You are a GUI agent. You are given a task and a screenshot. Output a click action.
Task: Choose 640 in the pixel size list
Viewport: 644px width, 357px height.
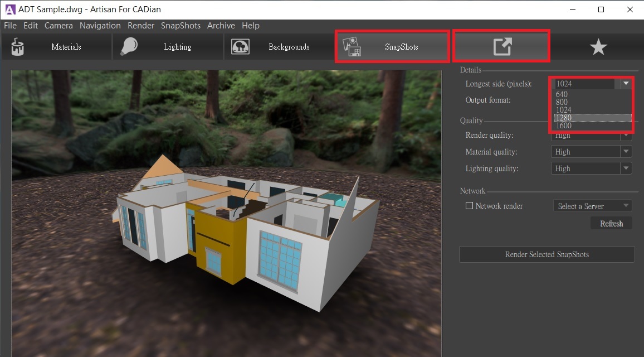tap(562, 94)
